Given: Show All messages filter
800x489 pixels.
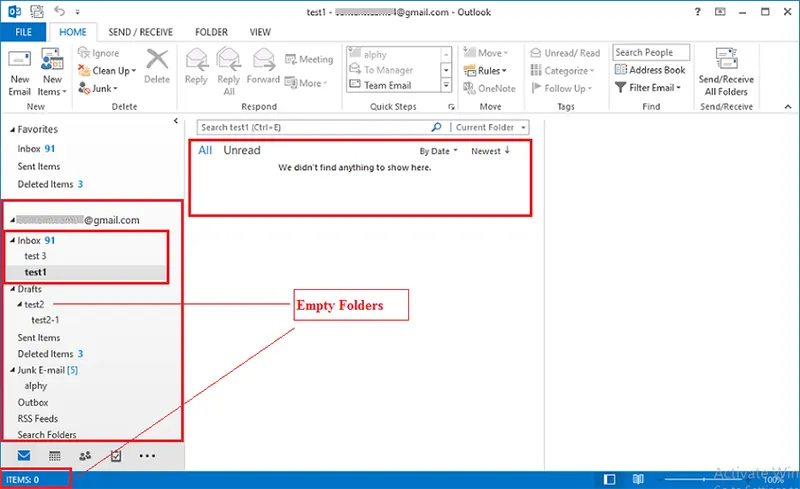Looking at the screenshot, I should 205,150.
